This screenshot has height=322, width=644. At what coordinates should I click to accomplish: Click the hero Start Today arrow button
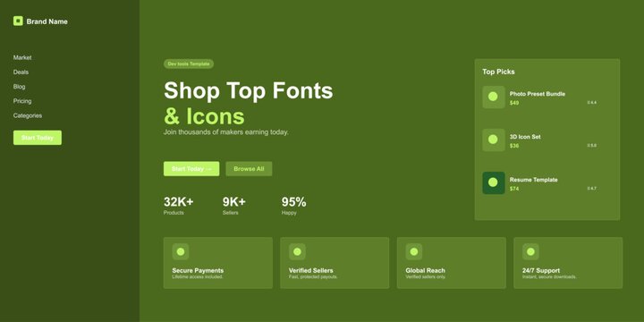pos(191,169)
